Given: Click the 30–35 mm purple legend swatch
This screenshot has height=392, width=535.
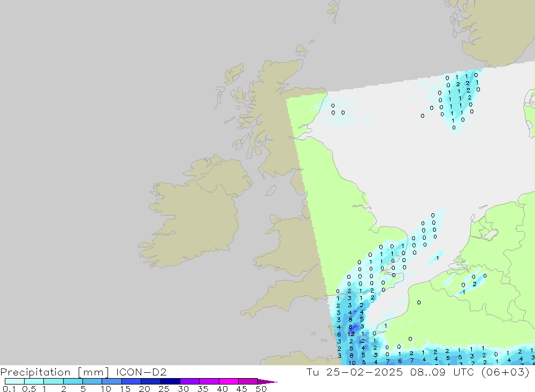Looking at the screenshot, I should (x=190, y=381).
